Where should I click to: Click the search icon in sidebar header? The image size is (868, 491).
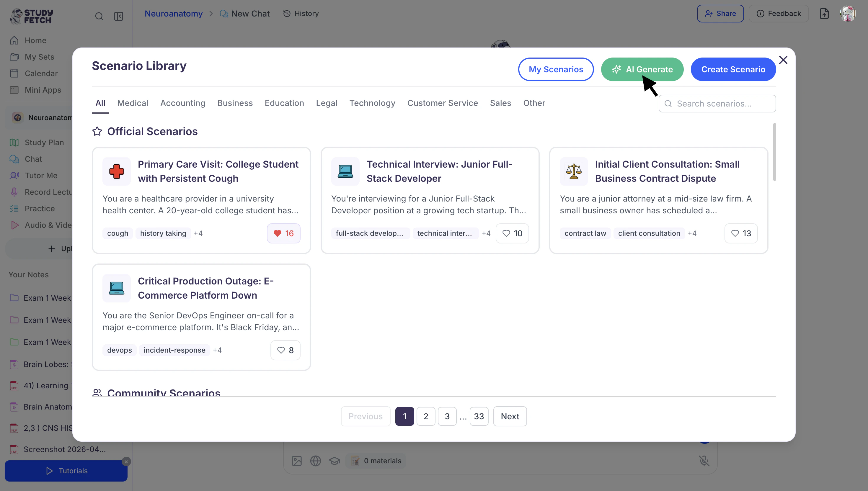tap(99, 16)
